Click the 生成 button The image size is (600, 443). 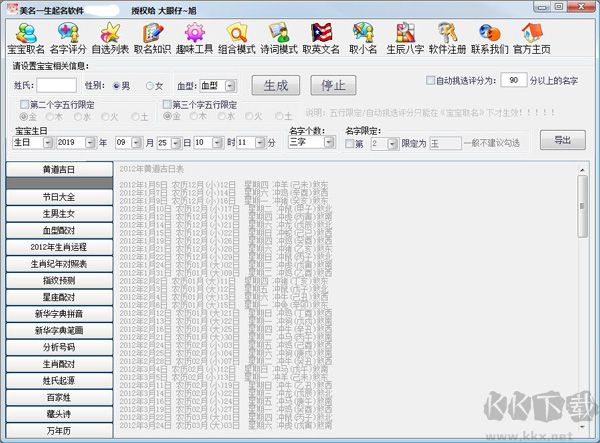[x=276, y=85]
